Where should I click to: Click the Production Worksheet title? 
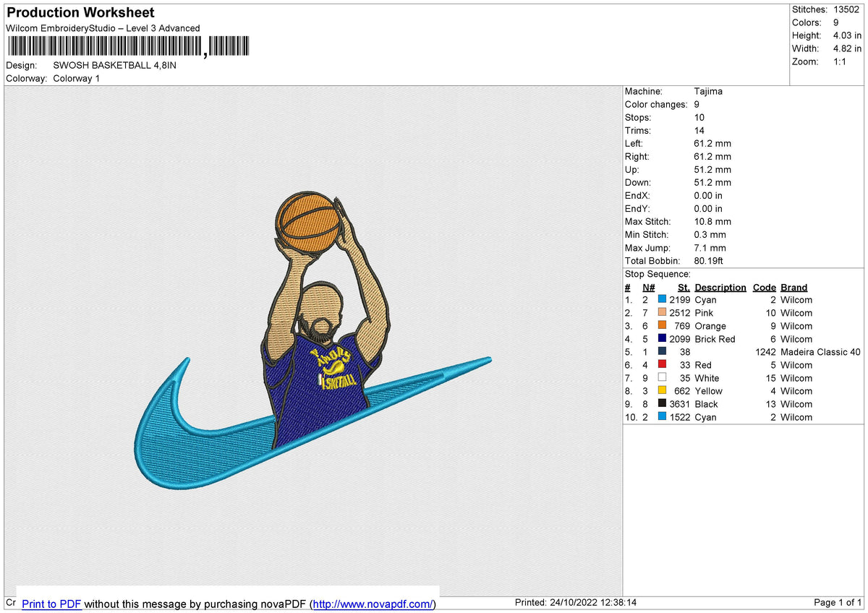tap(80, 13)
